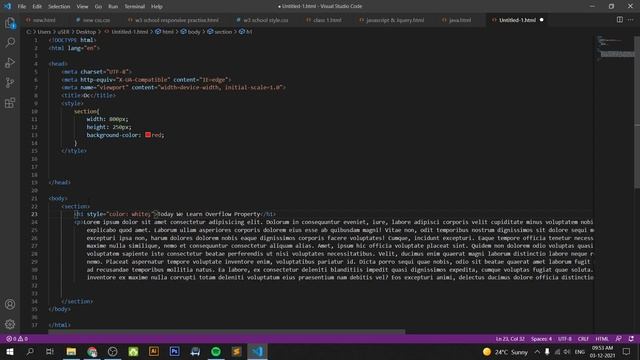
Task: Open Adobe Illustrator from taskbar
Action: (x=154, y=351)
